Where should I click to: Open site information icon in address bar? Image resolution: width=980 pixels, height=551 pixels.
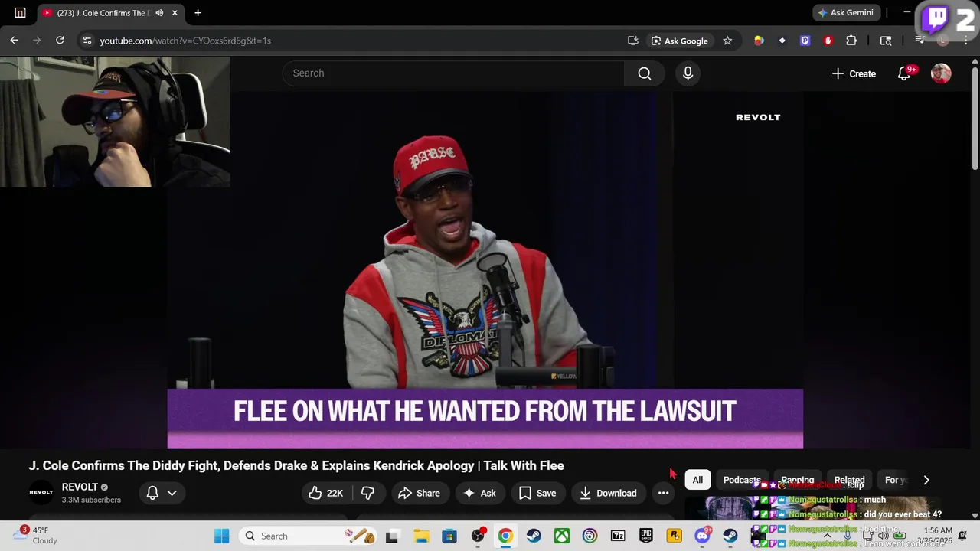tap(87, 41)
